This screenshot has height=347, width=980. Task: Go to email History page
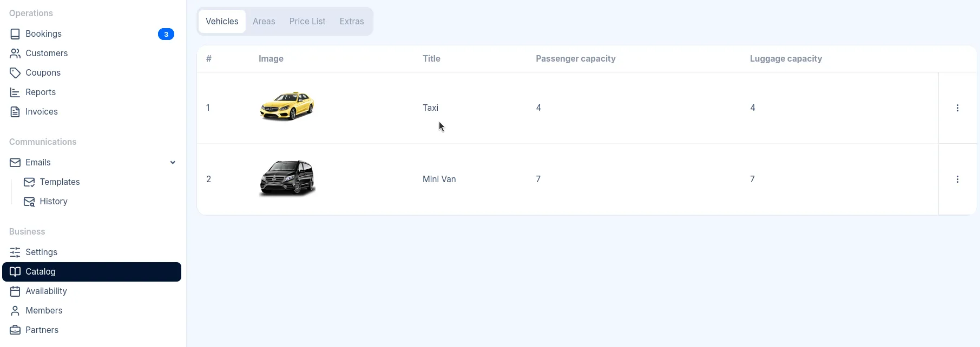click(54, 202)
